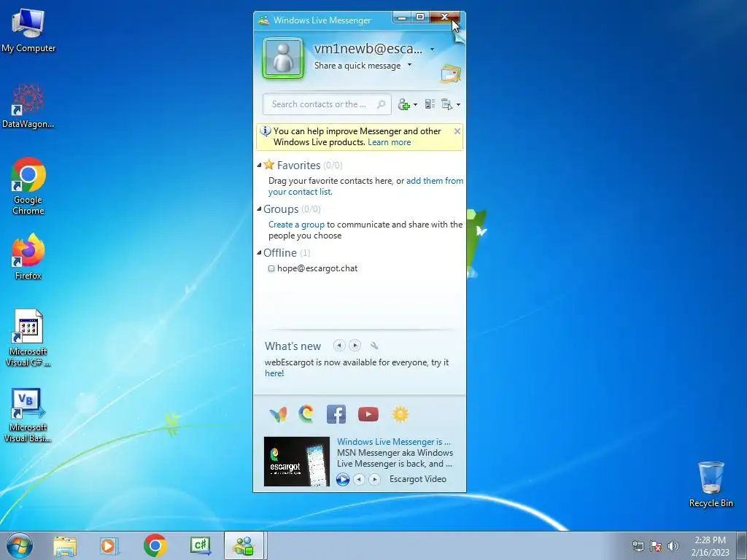The width and height of the screenshot is (747, 560).
Task: Open Windows Explorer from taskbar
Action: (x=65, y=546)
